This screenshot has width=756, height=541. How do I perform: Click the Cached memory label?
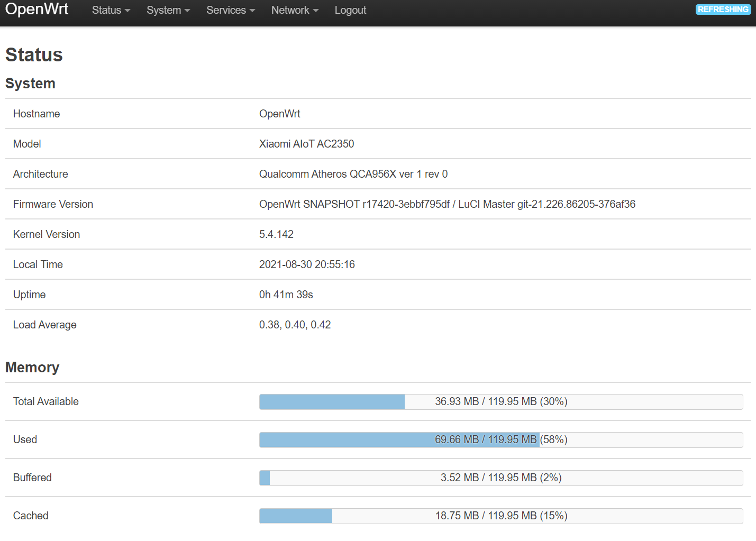(x=31, y=516)
